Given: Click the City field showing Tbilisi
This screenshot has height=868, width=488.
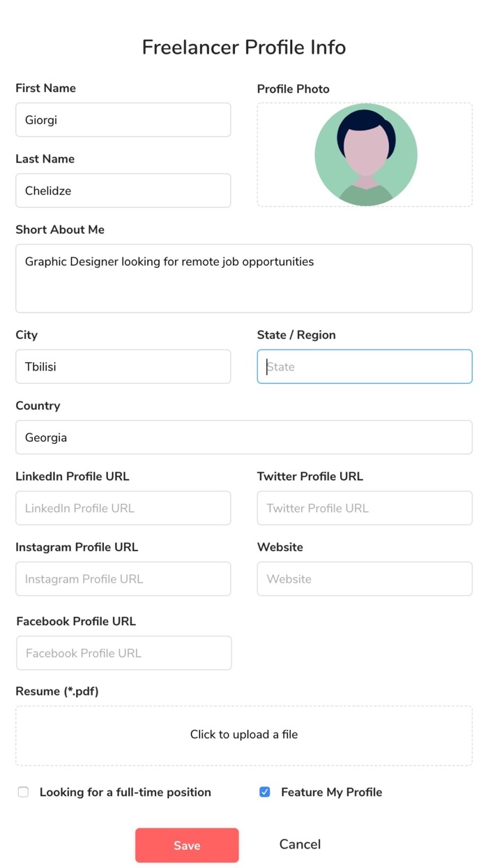Looking at the screenshot, I should (123, 366).
